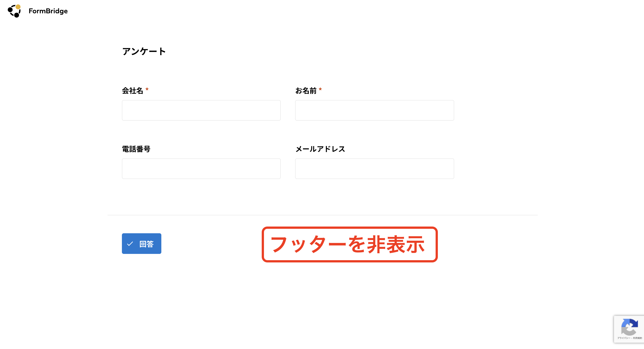Click the 電話番号 field label
The height and width of the screenshot is (349, 644).
[136, 149]
